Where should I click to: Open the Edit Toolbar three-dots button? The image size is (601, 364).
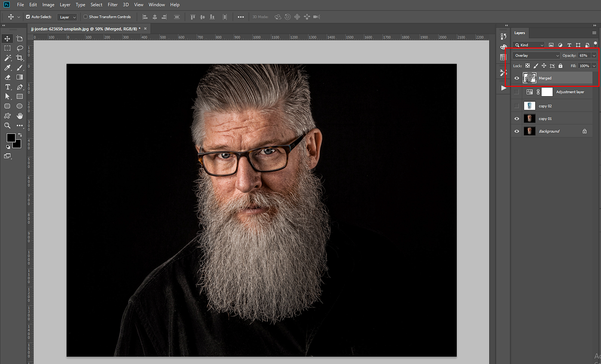tap(19, 125)
